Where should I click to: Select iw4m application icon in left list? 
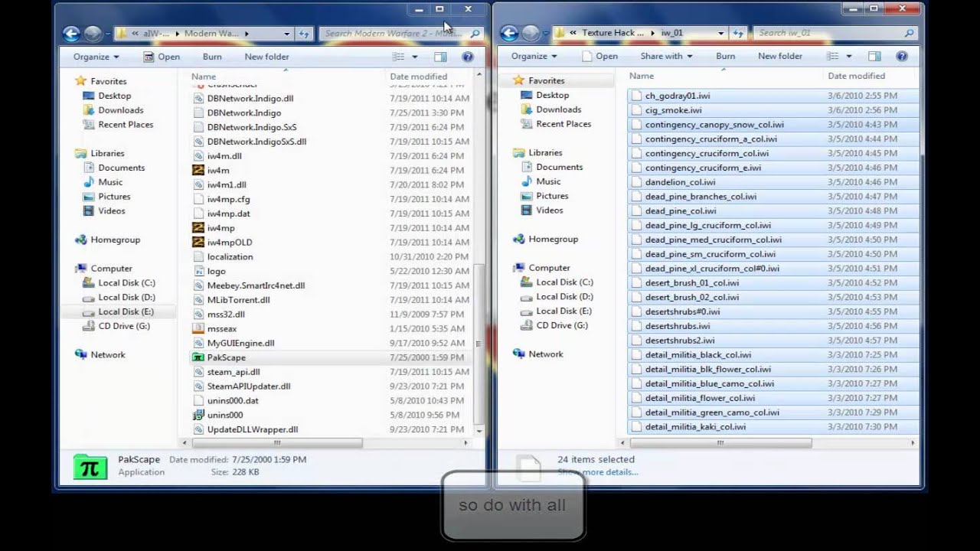pos(198,170)
